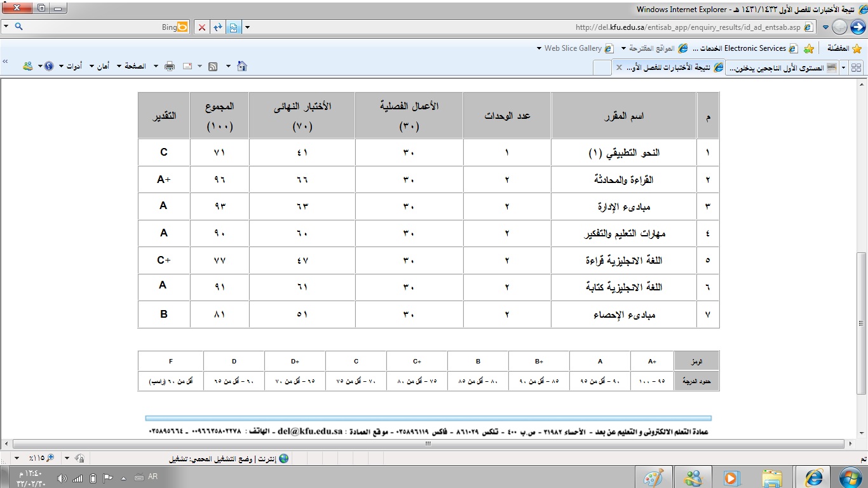
Task: Launch Windows Media Player from taskbar
Action: click(x=731, y=477)
